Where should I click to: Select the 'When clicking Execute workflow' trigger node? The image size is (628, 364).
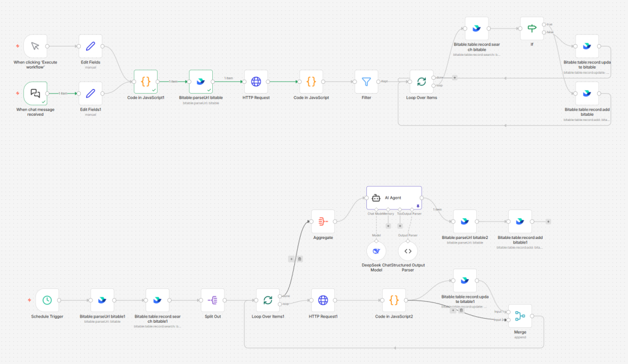(35, 47)
